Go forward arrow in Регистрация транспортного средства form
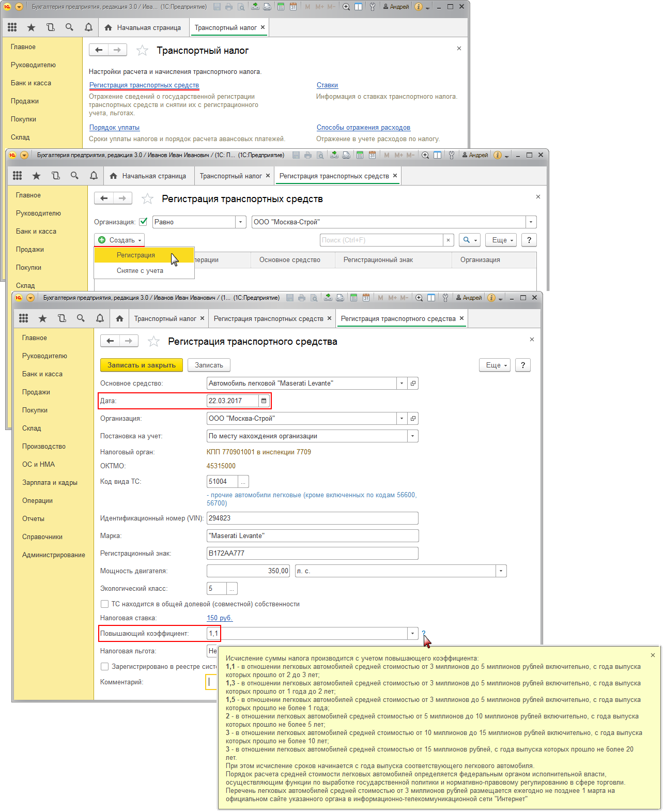The width and height of the screenshot is (664, 812). pyautogui.click(x=129, y=341)
